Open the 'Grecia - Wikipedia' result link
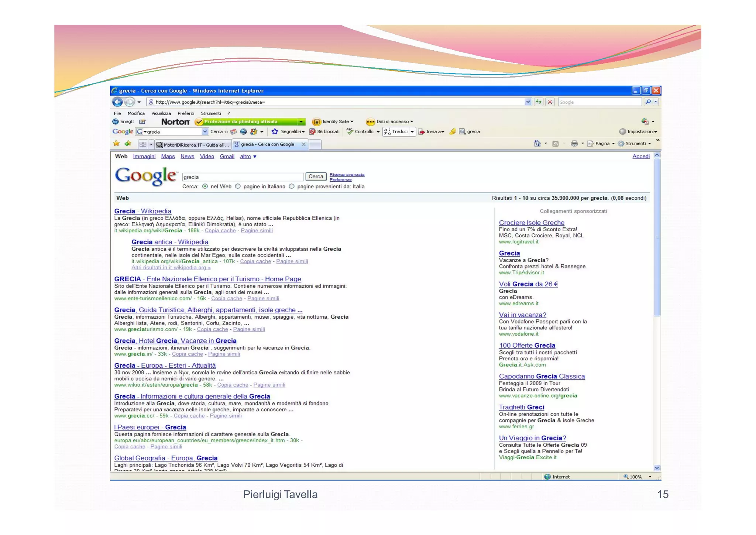The height and width of the screenshot is (535, 756). [142, 211]
